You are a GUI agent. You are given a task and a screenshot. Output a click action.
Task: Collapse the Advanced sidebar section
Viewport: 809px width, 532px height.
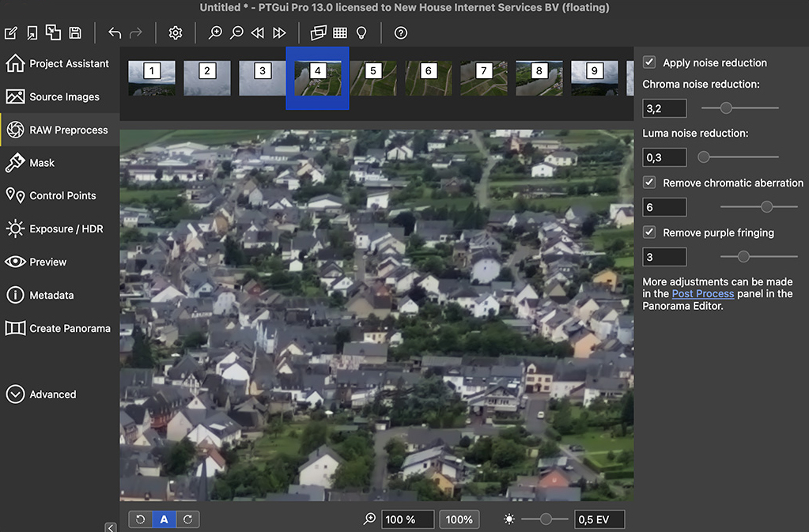click(15, 394)
